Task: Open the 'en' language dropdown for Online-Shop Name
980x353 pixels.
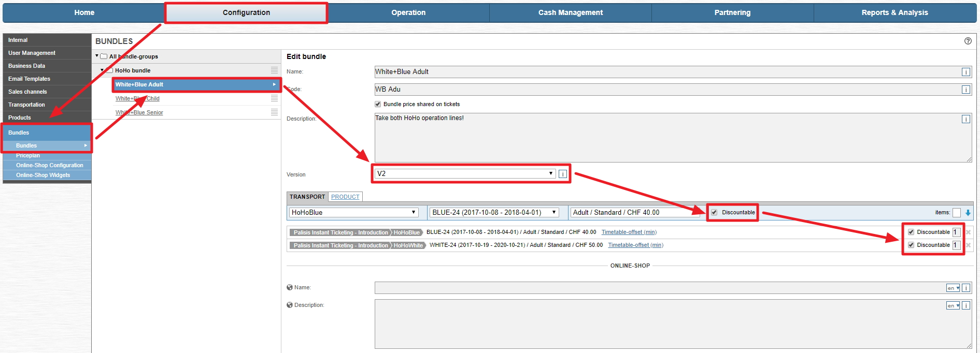Action: (953, 288)
